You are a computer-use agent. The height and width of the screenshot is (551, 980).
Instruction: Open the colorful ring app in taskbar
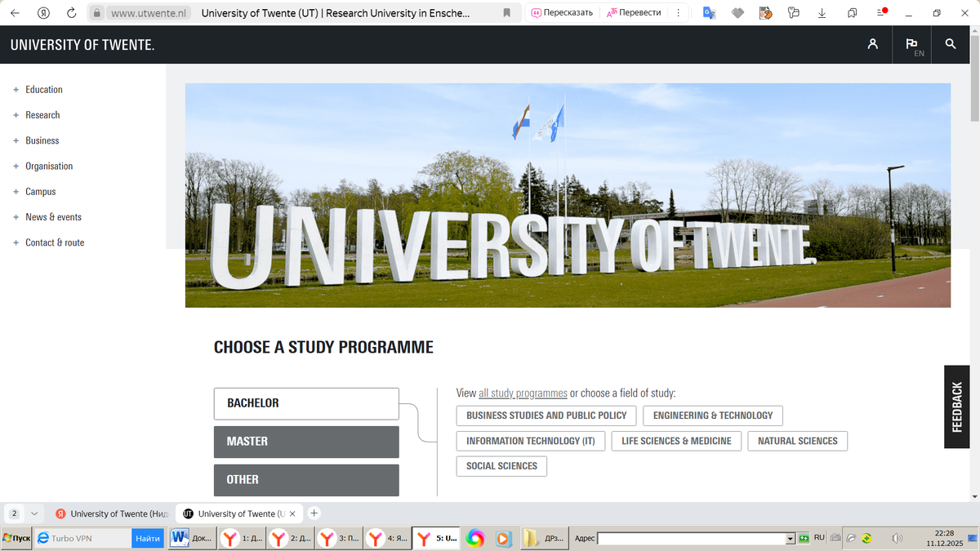pyautogui.click(x=475, y=539)
